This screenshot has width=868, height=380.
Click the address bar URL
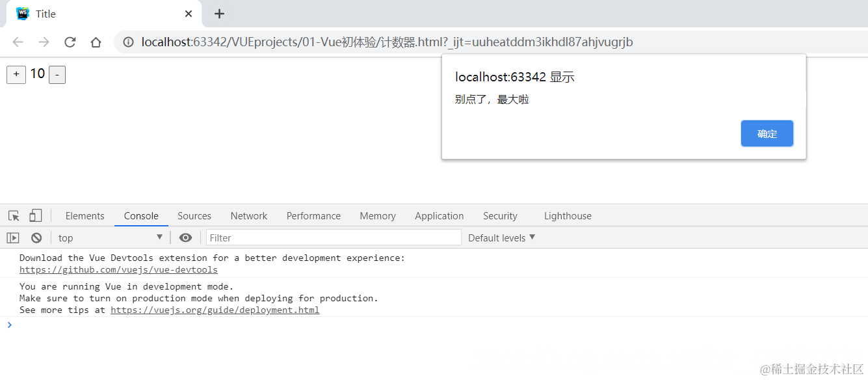click(387, 42)
